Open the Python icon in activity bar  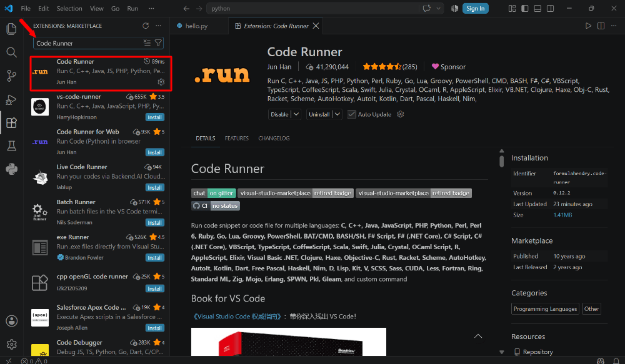click(11, 169)
